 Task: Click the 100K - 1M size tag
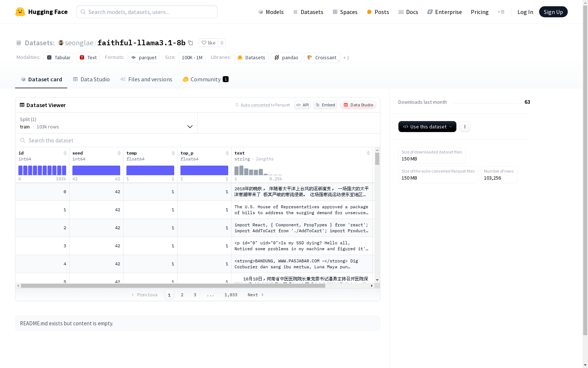tap(192, 57)
